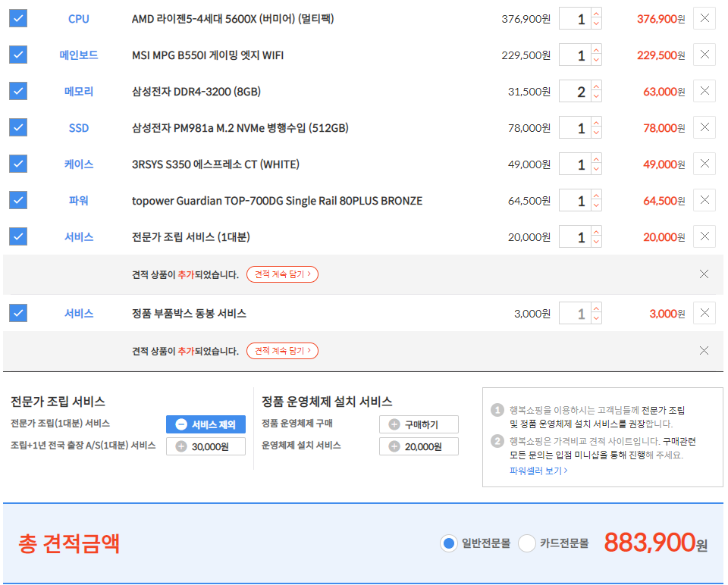This screenshot has width=728, height=585.
Task: Delete the MSI mainboard row using X
Action: 704,55
